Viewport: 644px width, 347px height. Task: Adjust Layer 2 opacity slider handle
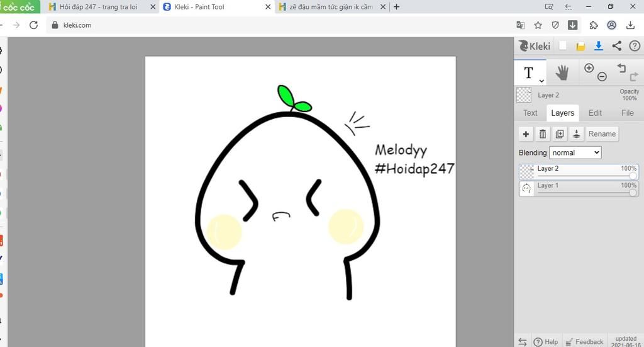click(633, 176)
